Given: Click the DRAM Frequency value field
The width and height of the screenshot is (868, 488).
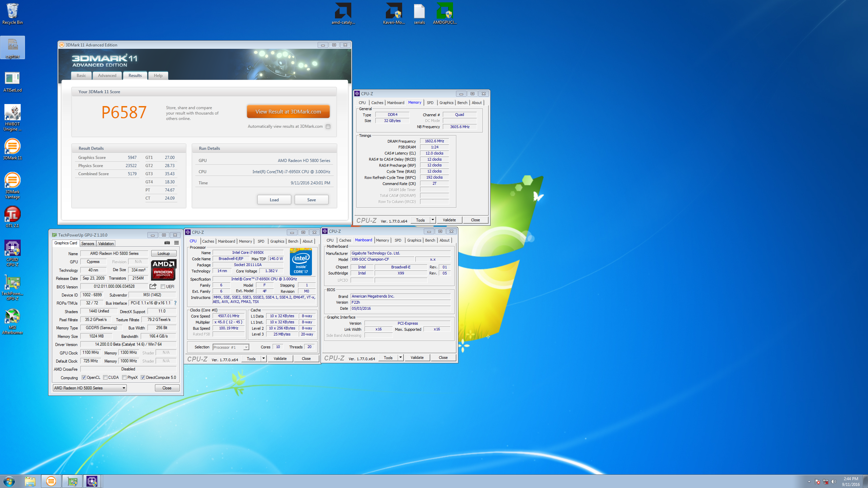Looking at the screenshot, I should 434,141.
